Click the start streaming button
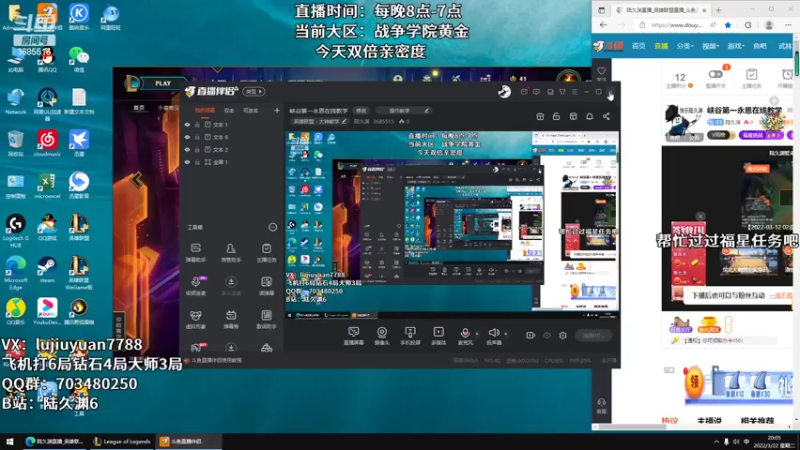800x450 pixels. click(x=593, y=335)
